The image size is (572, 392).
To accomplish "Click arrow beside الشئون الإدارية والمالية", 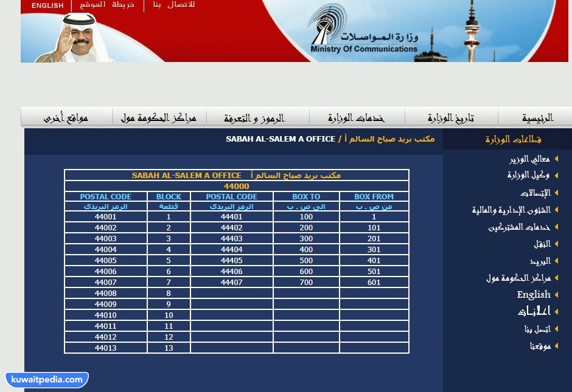I will click(557, 210).
